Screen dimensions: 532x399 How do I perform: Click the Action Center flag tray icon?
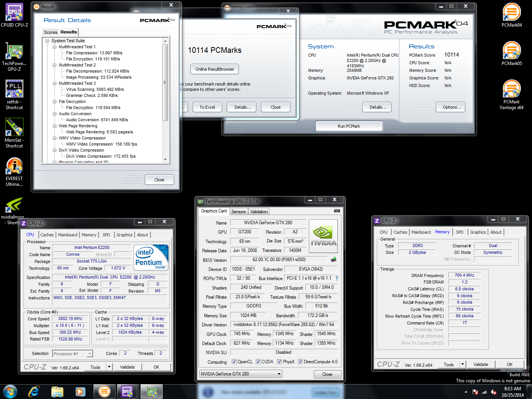coord(475,392)
